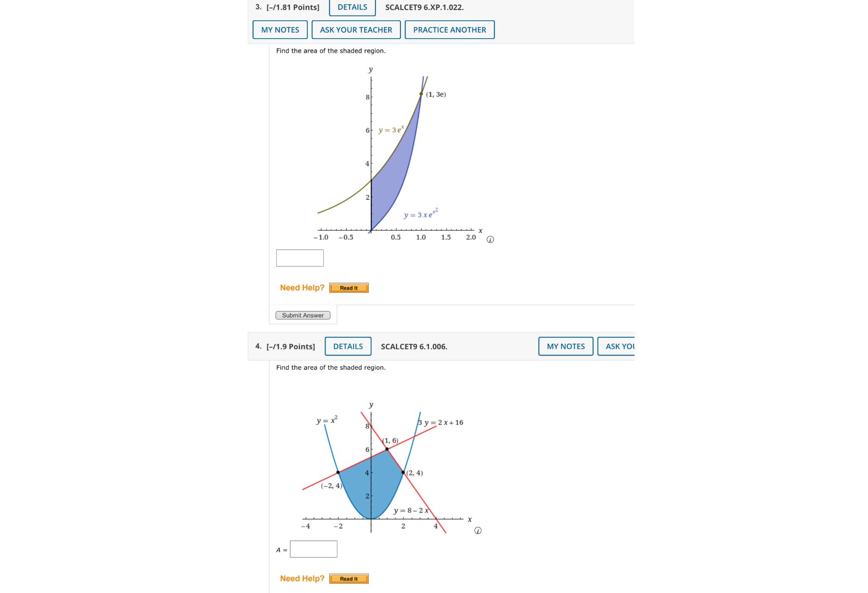Image resolution: width=868 pixels, height=593 pixels.
Task: Click the partially visible ASK YOUR button for question 4
Action: (619, 346)
